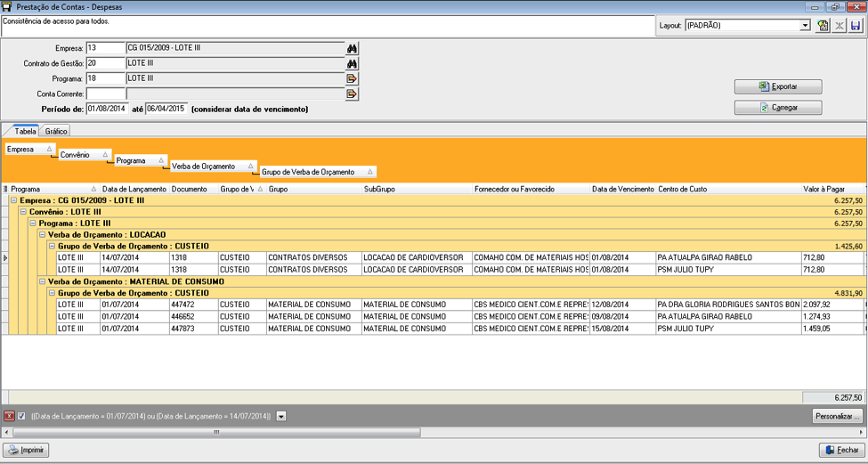
Task: Open the Layout (PADRÃO) dropdown
Action: point(806,26)
